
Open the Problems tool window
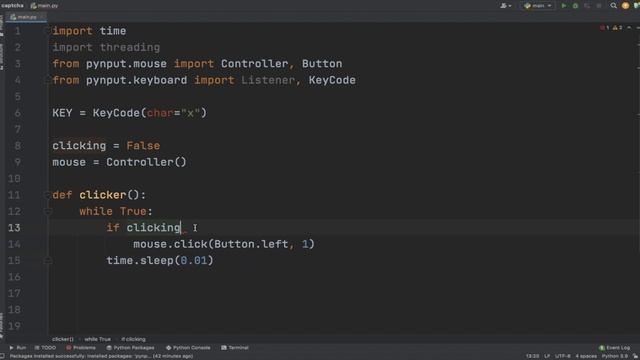coord(81,348)
